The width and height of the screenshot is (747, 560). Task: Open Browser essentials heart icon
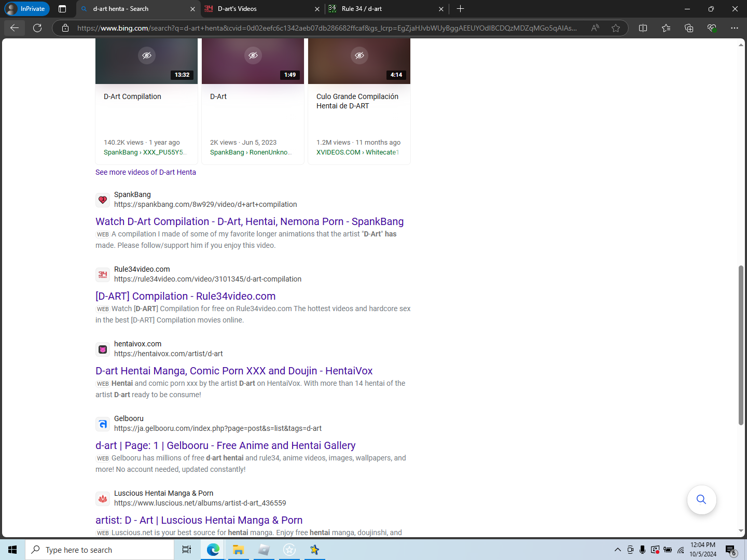[x=712, y=28]
